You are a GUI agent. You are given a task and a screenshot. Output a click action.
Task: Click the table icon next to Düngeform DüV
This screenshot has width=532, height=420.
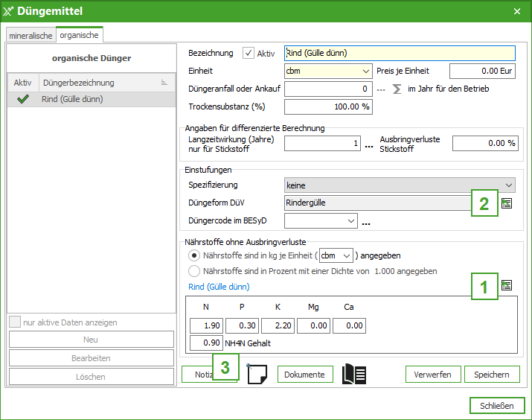(x=507, y=203)
